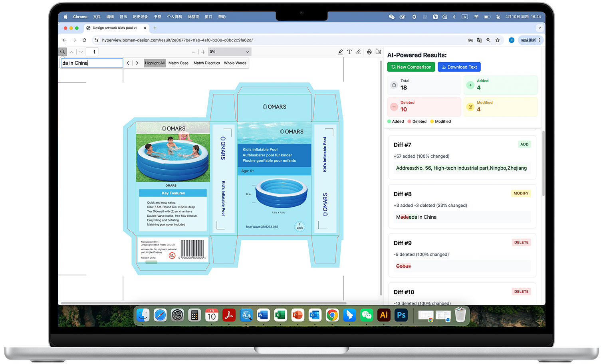Enable the Match Case search option

(x=178, y=63)
